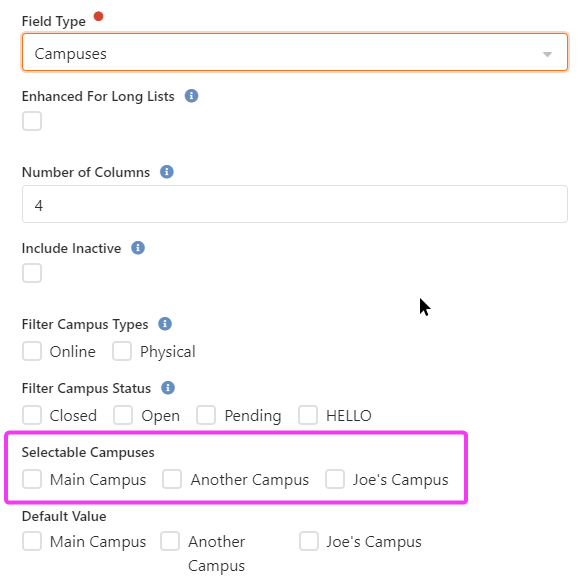Click info icon beside Filter Campus Types
The width and height of the screenshot is (582, 585).
click(x=165, y=324)
